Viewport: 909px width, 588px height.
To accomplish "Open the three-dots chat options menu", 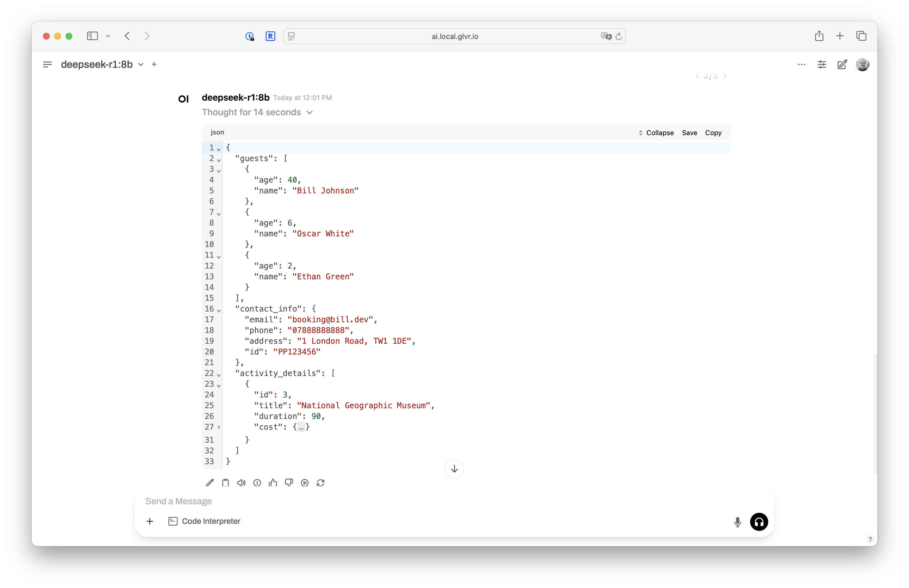I will click(x=801, y=64).
